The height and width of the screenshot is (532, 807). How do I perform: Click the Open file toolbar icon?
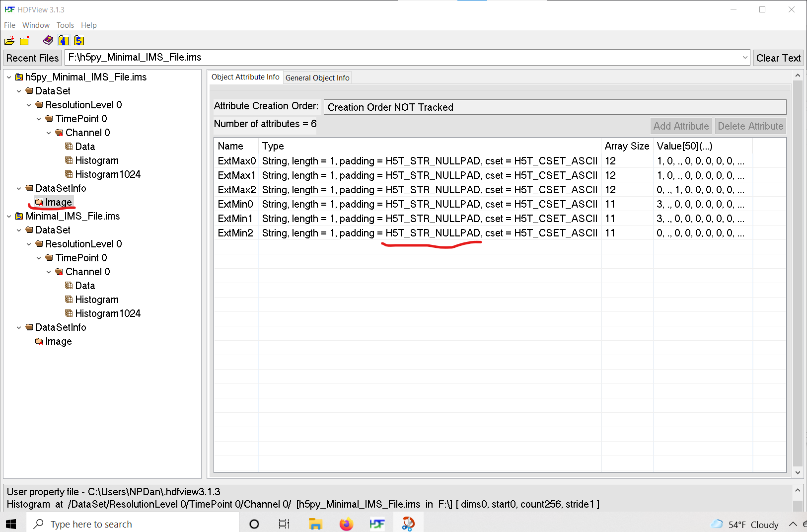(9, 41)
